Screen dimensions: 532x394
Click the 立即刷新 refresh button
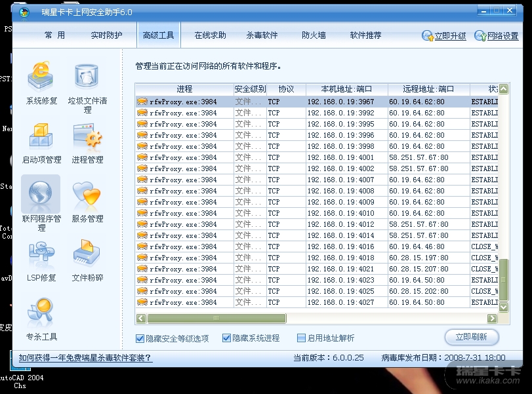[472, 337]
